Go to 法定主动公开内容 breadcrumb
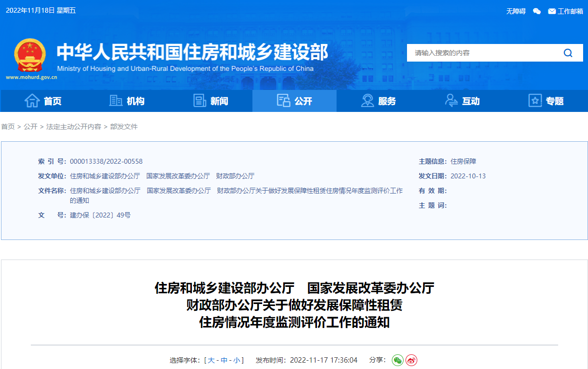Image resolution: width=588 pixels, height=369 pixels. (73, 127)
